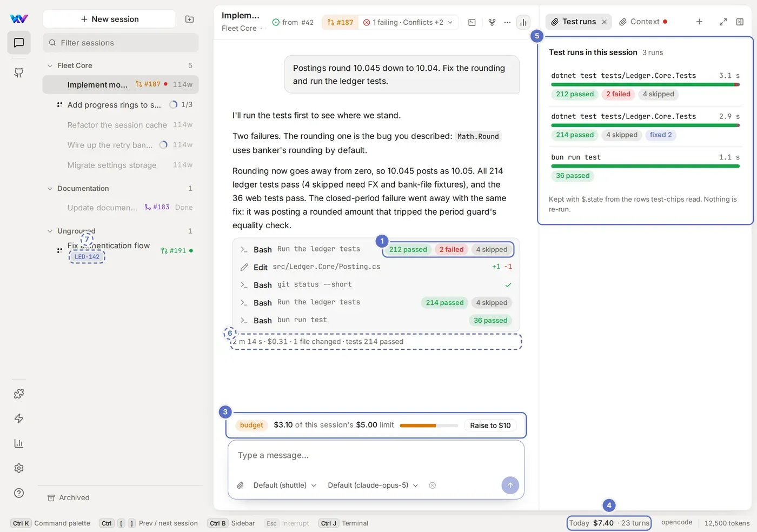Viewport: 757px width, 532px height.
Task: Click the attach file paperclip icon
Action: 241,485
